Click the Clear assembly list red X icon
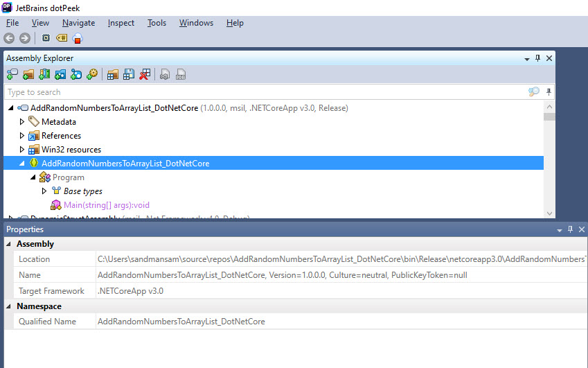Screen dimensions: 588x368 [x=145, y=74]
